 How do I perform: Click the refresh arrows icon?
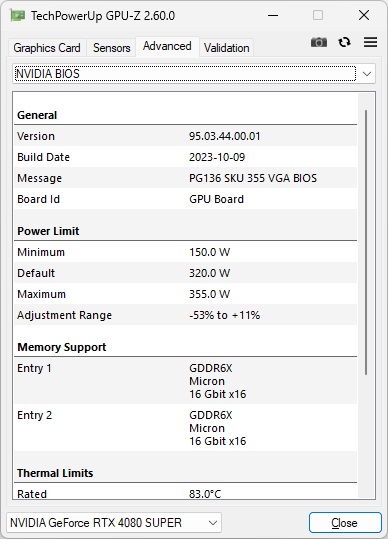point(344,42)
